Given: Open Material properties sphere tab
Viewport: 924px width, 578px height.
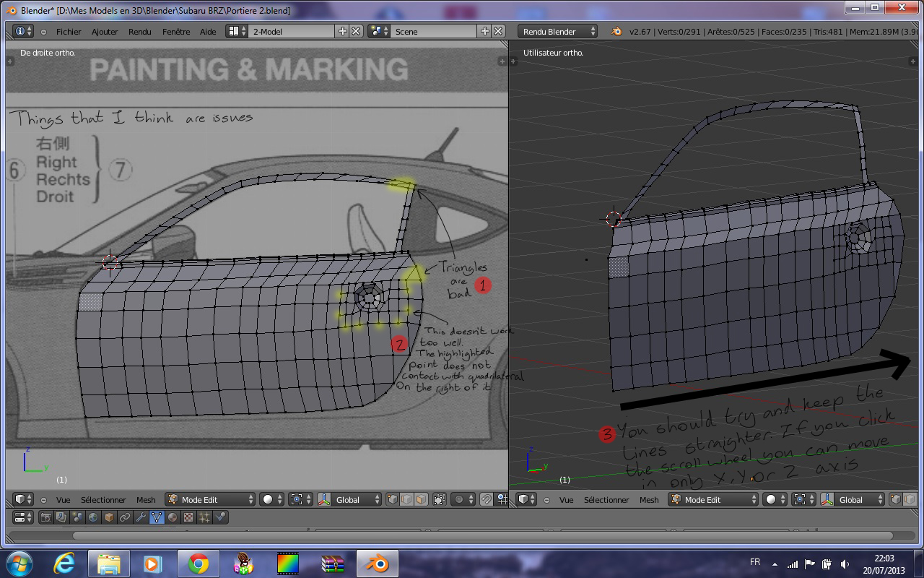Looking at the screenshot, I should coord(173,517).
